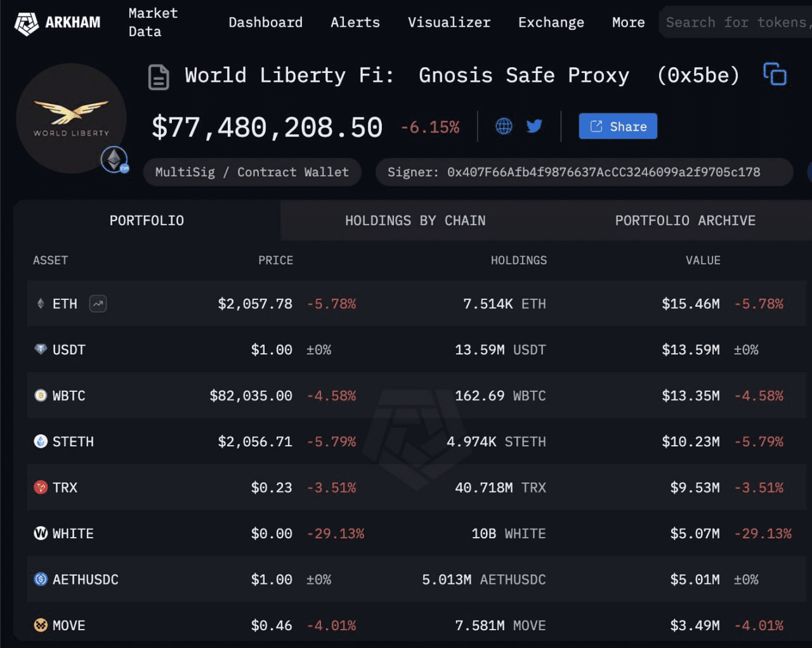The image size is (812, 648).
Task: Open the ETH chart trend icon
Action: 98,304
